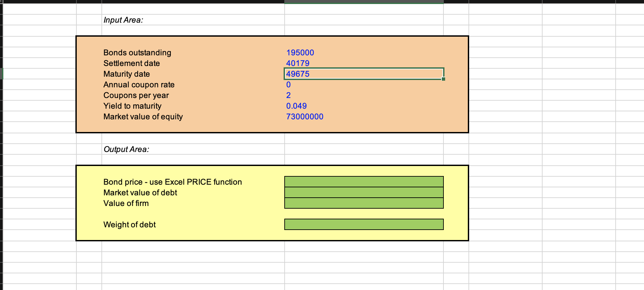Click the green Market value of debt cell
The image size is (644, 290).
pos(364,192)
